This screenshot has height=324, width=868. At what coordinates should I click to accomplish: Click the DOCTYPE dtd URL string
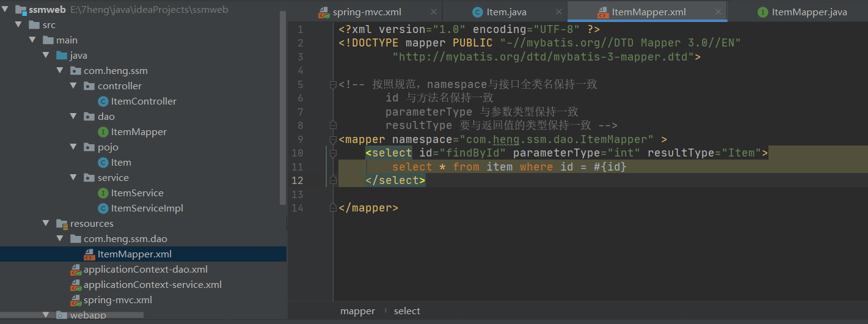point(543,57)
